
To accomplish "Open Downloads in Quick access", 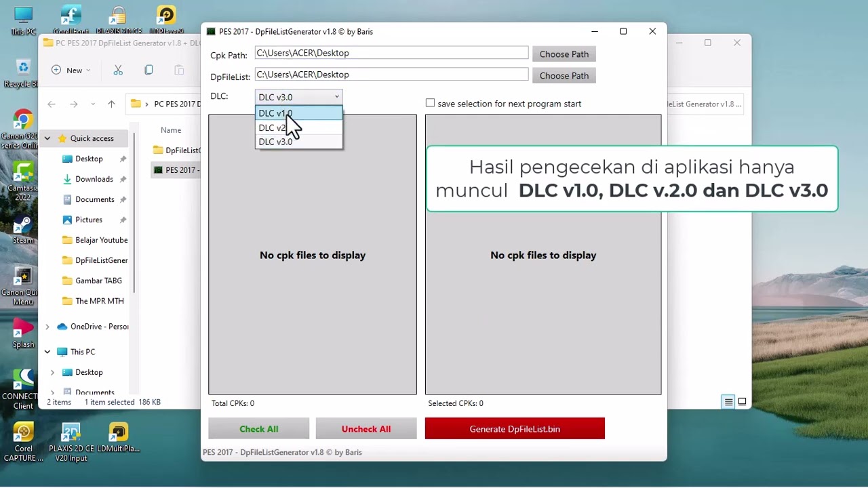I will click(x=94, y=179).
